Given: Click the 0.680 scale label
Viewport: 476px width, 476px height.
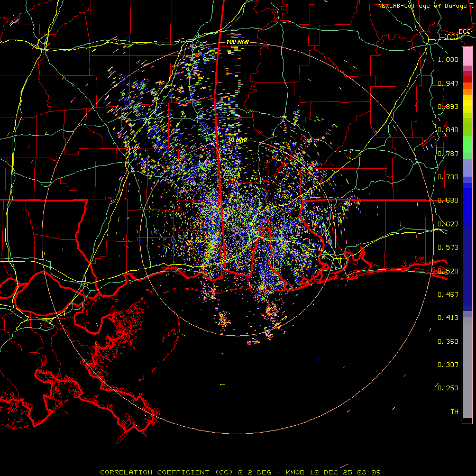Looking at the screenshot, I should pos(448,200).
